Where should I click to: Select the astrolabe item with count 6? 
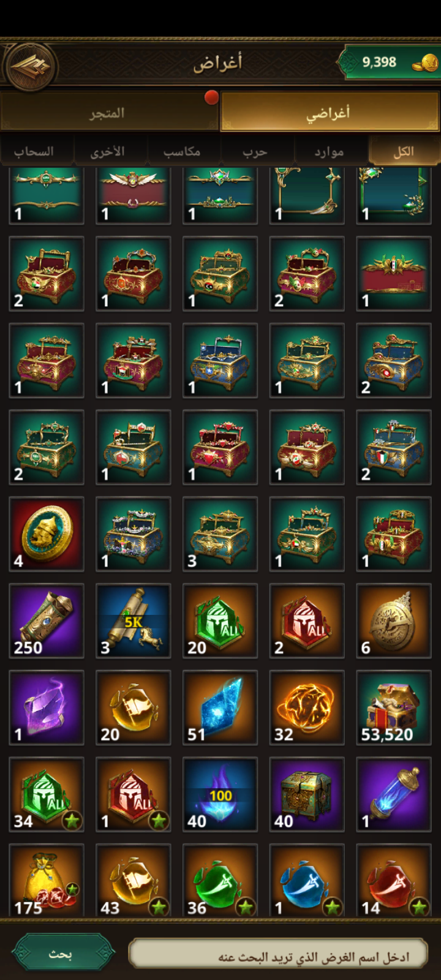pyautogui.click(x=394, y=621)
